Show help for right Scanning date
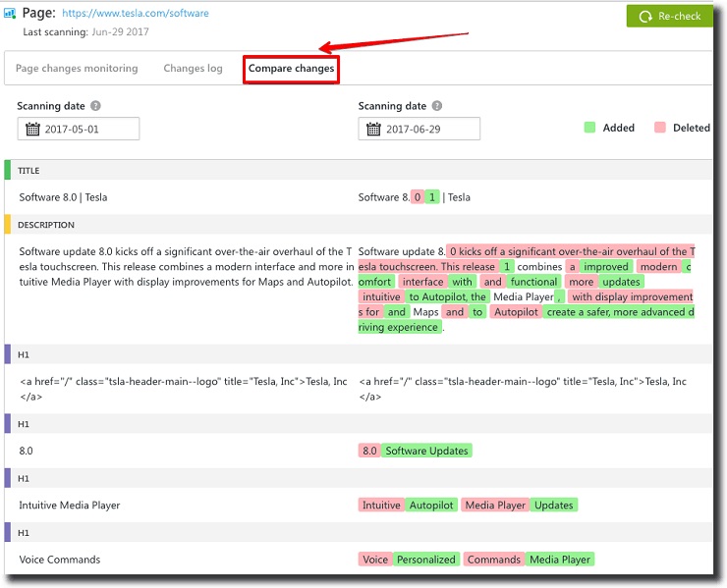Viewport: 727px width, 588px height. click(437, 106)
